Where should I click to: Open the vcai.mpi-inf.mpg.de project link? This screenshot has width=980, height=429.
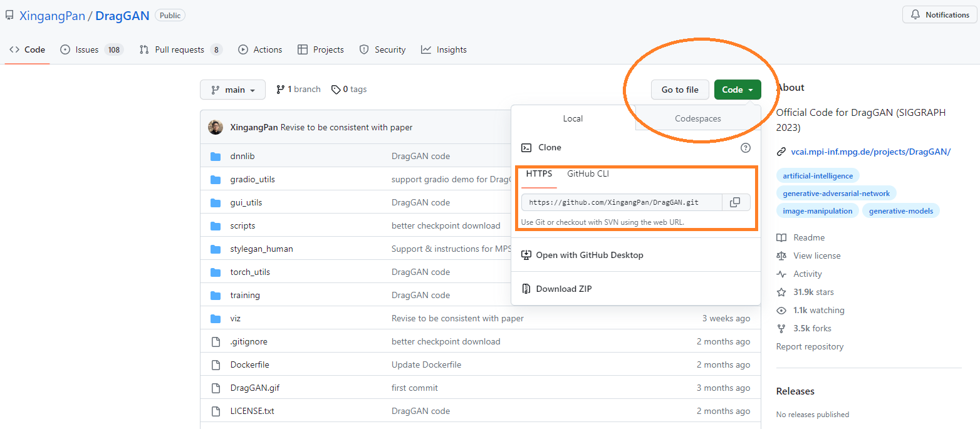871,152
